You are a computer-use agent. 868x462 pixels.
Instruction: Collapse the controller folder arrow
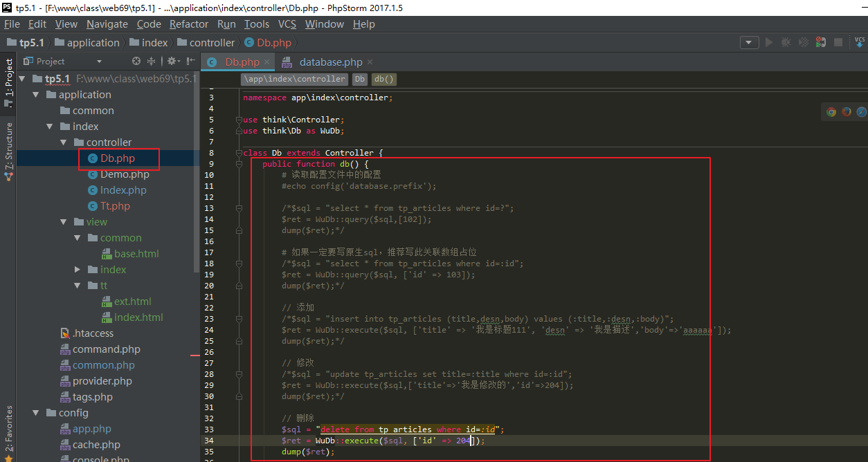64,142
